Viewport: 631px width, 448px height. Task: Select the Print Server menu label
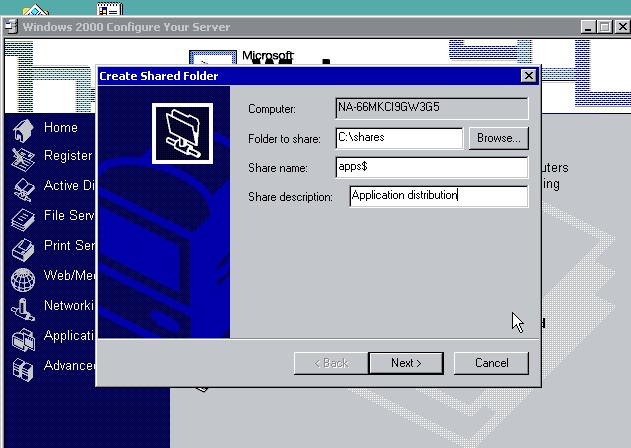[x=69, y=245]
